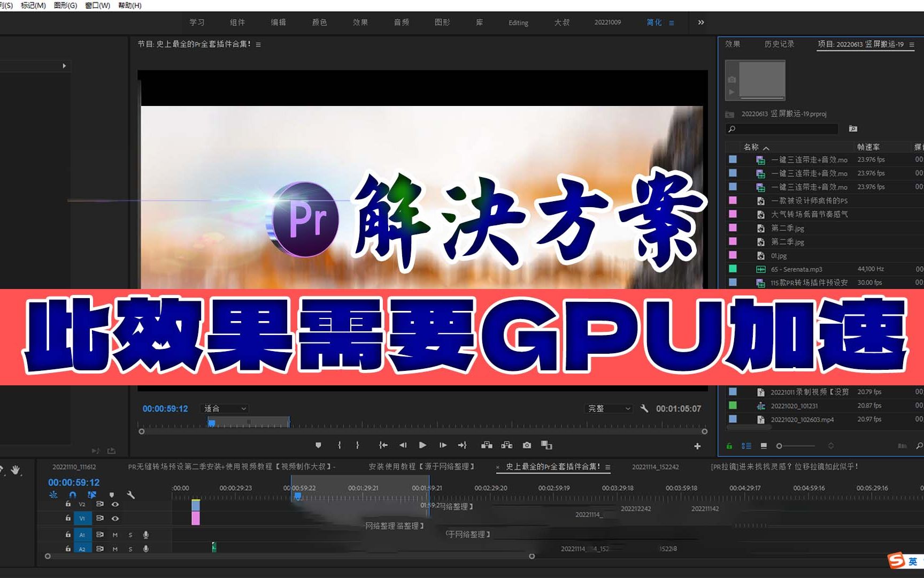The image size is (924, 578).
Task: Open the program monitor panel menu
Action: coord(258,44)
